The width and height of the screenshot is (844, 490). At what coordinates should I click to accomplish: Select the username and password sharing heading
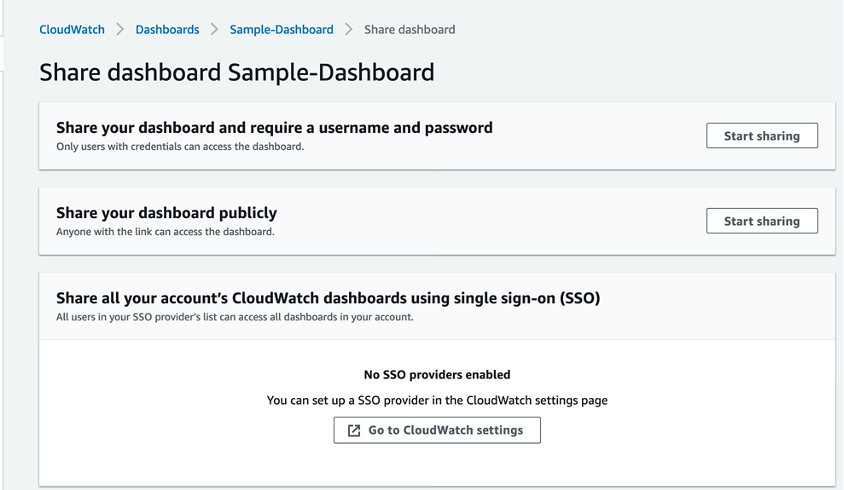(275, 128)
